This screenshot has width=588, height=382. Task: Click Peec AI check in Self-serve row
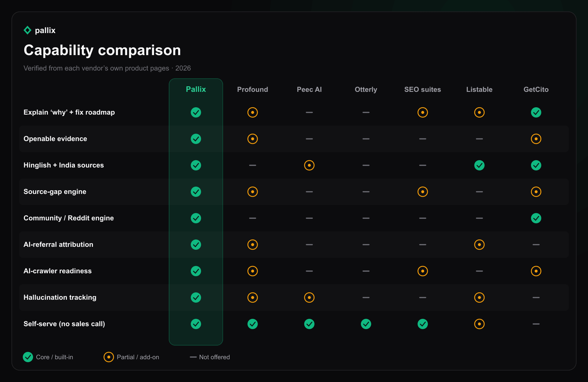pyautogui.click(x=309, y=324)
